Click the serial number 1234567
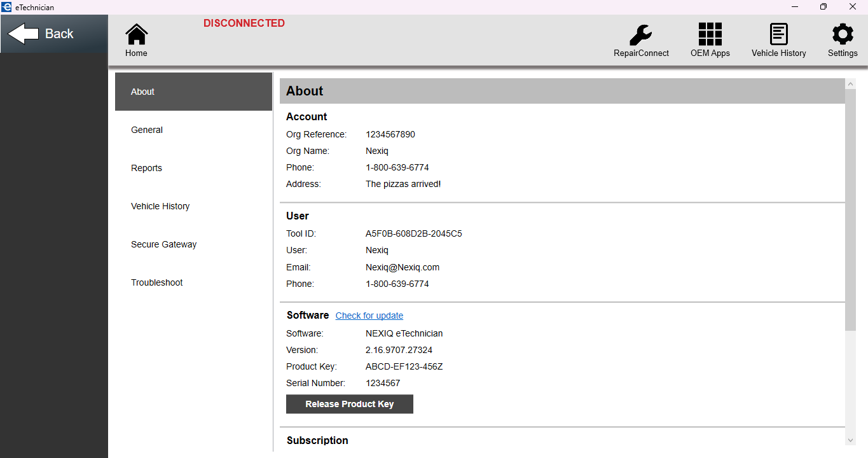Screen dimensions: 868x458 pos(383,383)
